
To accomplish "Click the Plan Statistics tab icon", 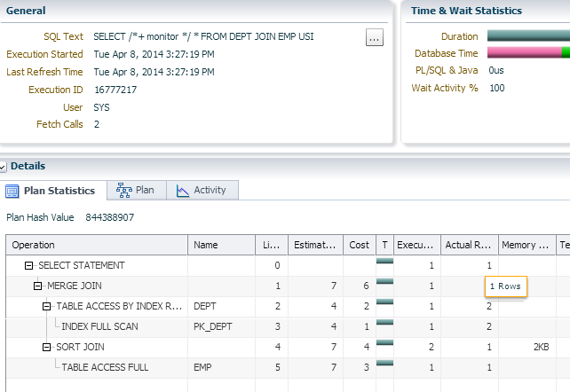I will (x=12, y=191).
